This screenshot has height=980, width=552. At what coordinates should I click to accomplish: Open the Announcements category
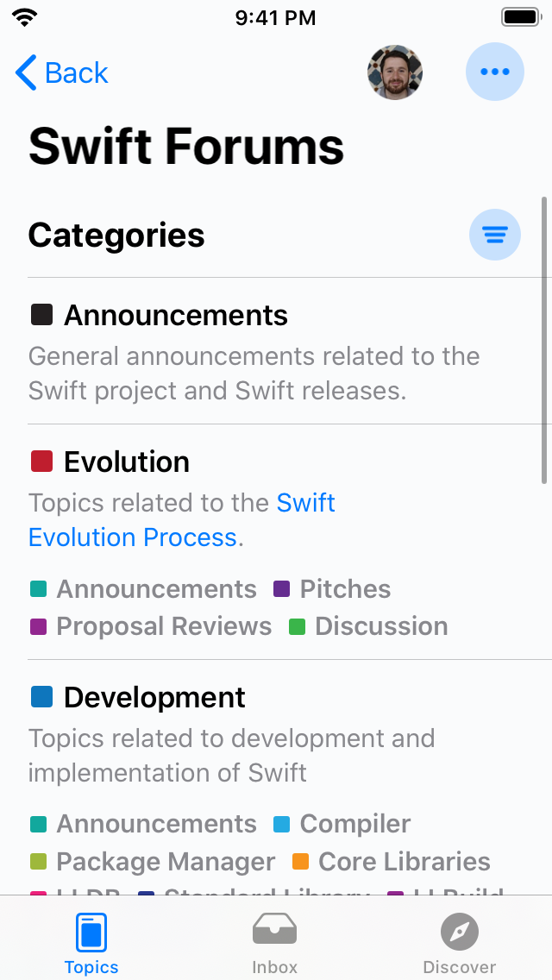(x=175, y=316)
